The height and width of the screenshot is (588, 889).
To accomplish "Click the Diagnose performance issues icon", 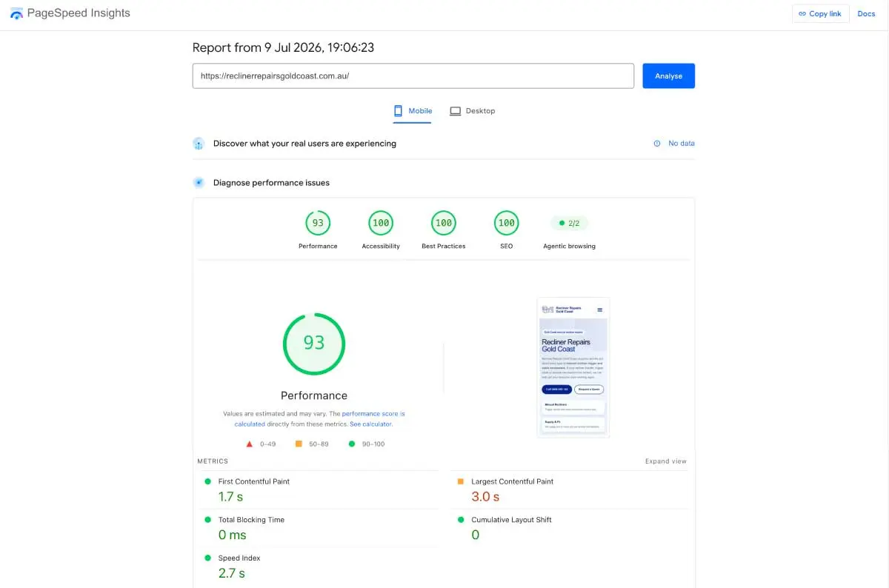I will [x=199, y=182].
